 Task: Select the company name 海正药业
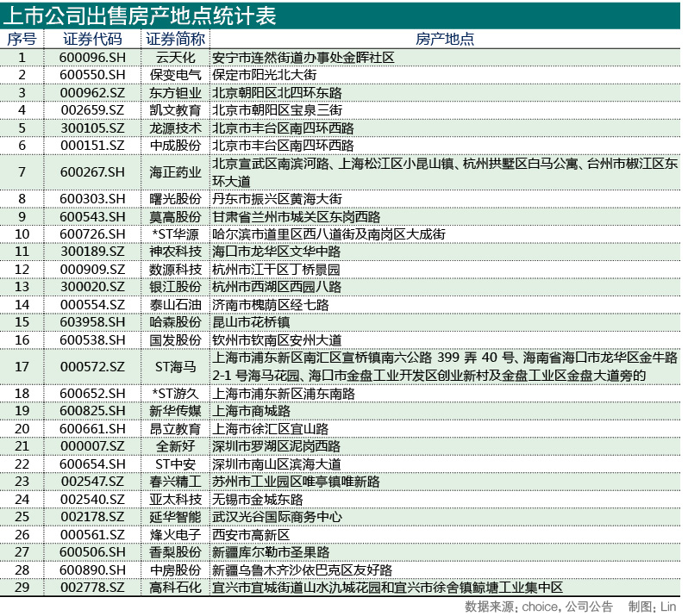[x=176, y=172]
